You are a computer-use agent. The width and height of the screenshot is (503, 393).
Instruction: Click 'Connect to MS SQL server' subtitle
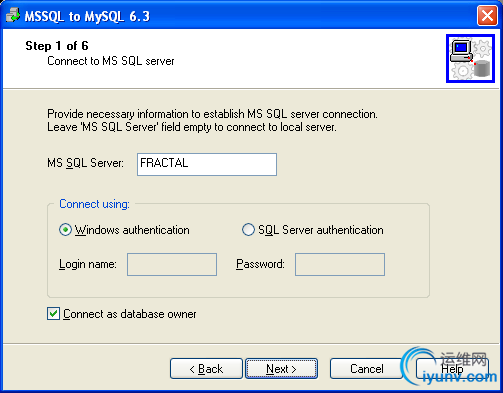[111, 61]
